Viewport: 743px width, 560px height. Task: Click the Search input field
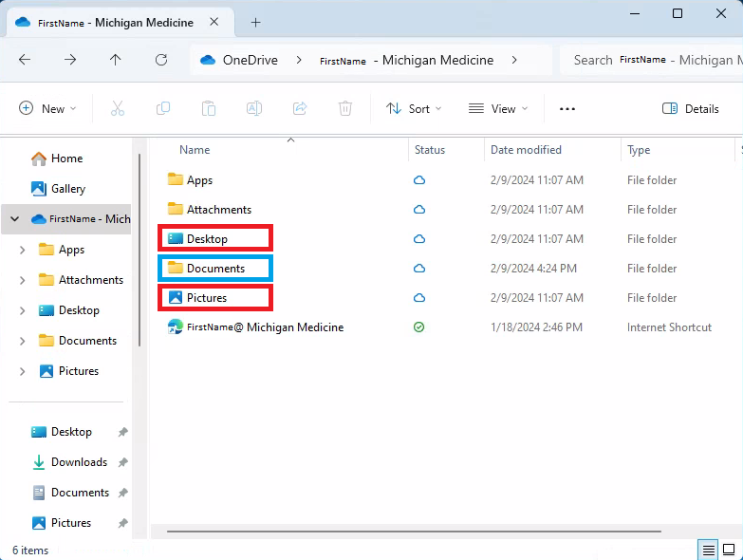[x=655, y=60]
